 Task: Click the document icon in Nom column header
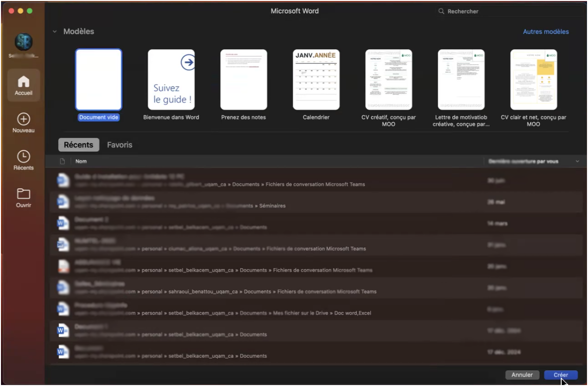[x=62, y=161]
